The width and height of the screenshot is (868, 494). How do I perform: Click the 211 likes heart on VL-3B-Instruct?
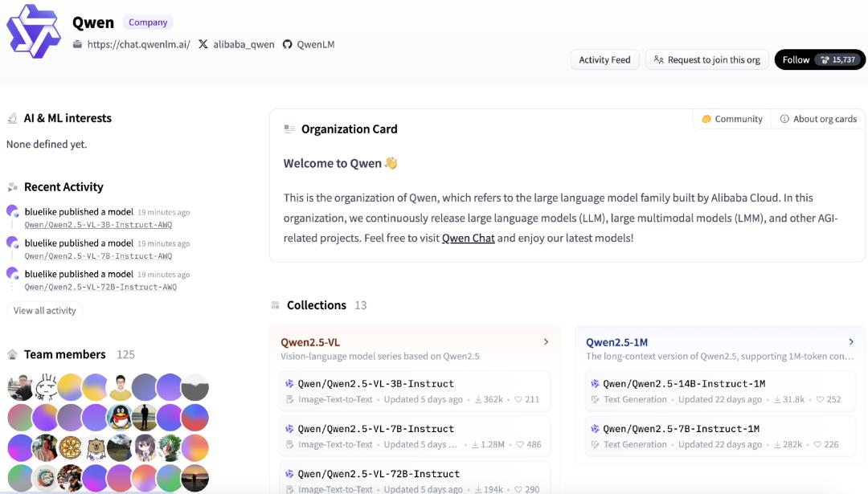[518, 399]
